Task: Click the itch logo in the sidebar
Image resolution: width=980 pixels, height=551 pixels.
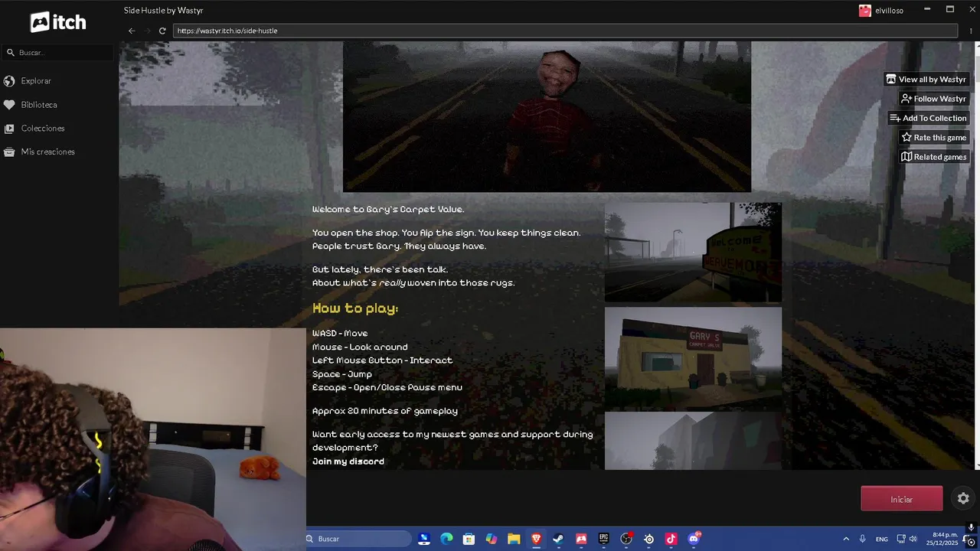Action: 58,22
